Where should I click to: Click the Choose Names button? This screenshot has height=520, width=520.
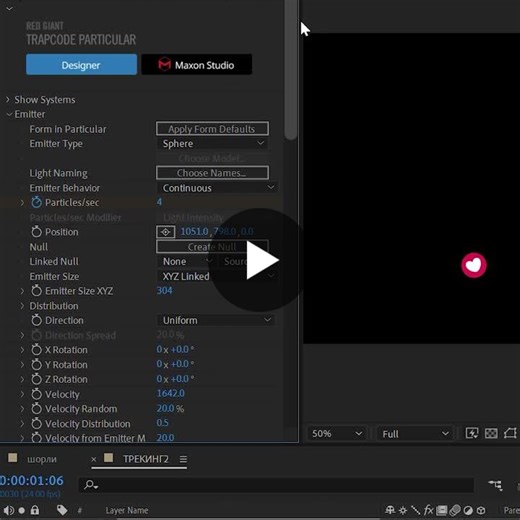[212, 173]
